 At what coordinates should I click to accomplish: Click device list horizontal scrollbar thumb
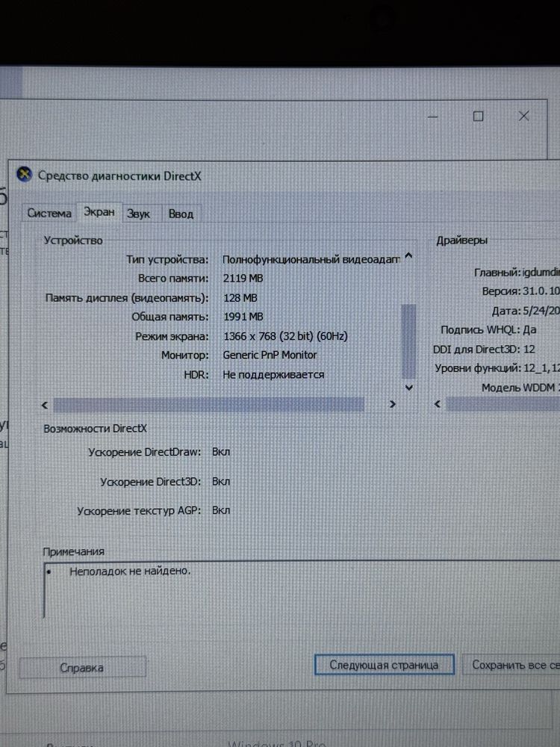point(208,405)
